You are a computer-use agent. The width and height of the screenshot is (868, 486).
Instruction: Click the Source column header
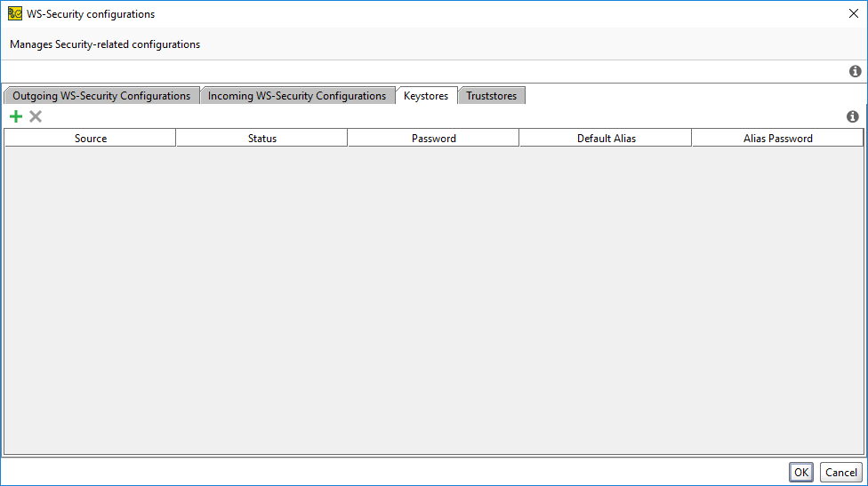91,139
